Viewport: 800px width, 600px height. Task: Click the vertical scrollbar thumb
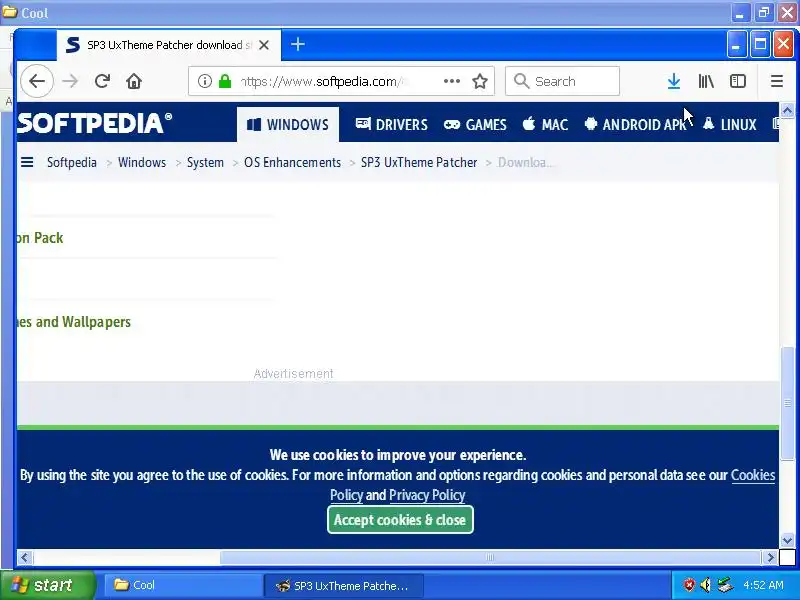(x=788, y=403)
